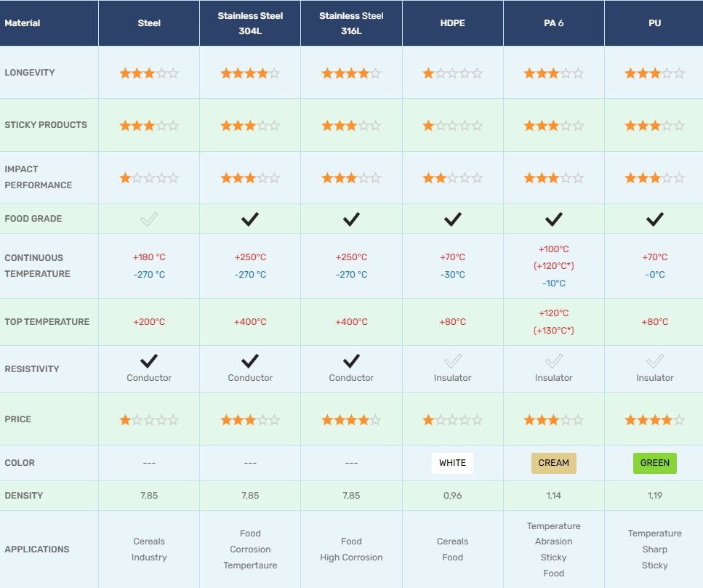Click the Steel resistivity conductor checkmark
This screenshot has height=588, width=703.
tap(149, 361)
